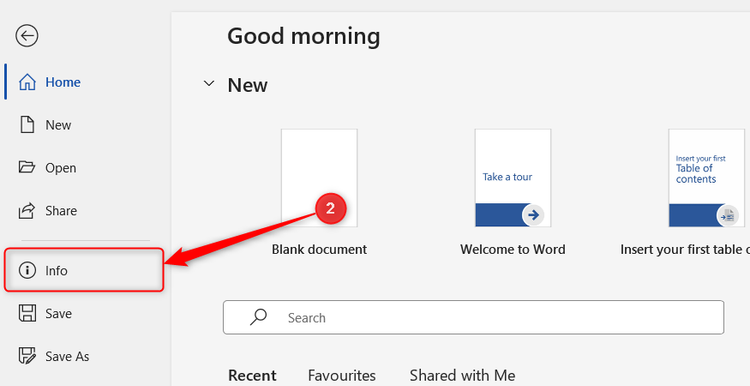Click the Save floppy disk icon
This screenshot has width=750, height=386.
(27, 313)
